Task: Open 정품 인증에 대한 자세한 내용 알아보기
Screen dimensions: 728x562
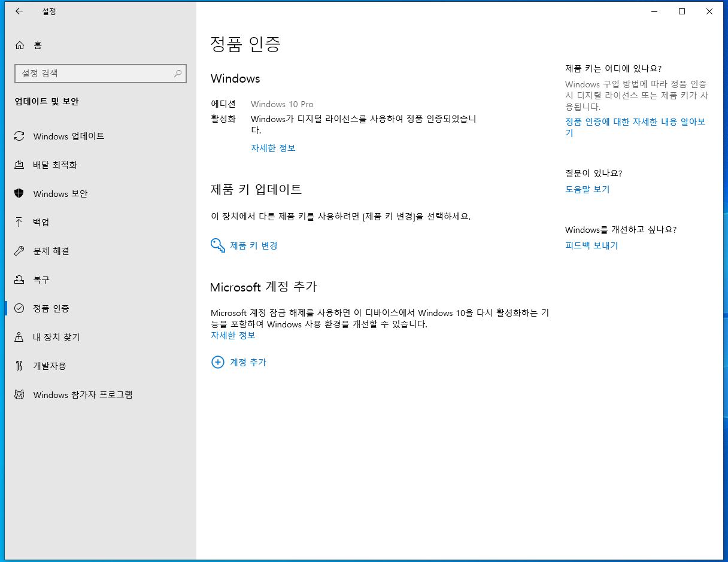Action: click(x=635, y=127)
